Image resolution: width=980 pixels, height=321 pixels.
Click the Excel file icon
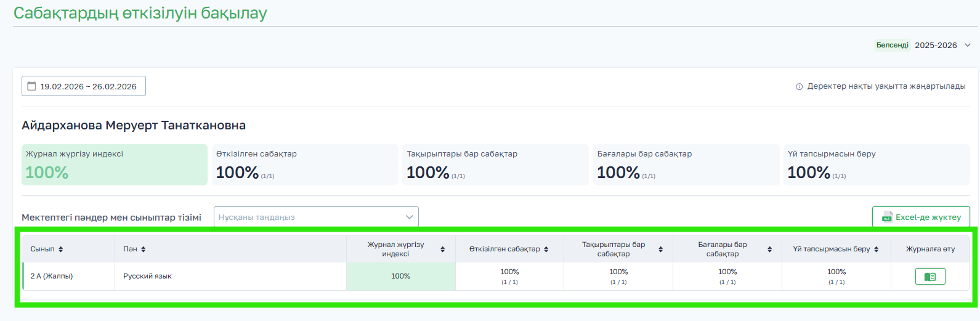pyautogui.click(x=887, y=217)
